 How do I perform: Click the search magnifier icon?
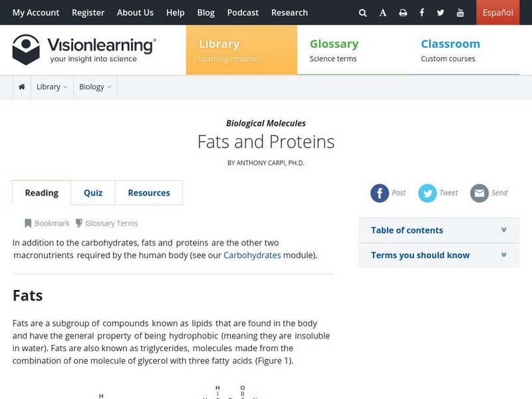click(x=362, y=13)
